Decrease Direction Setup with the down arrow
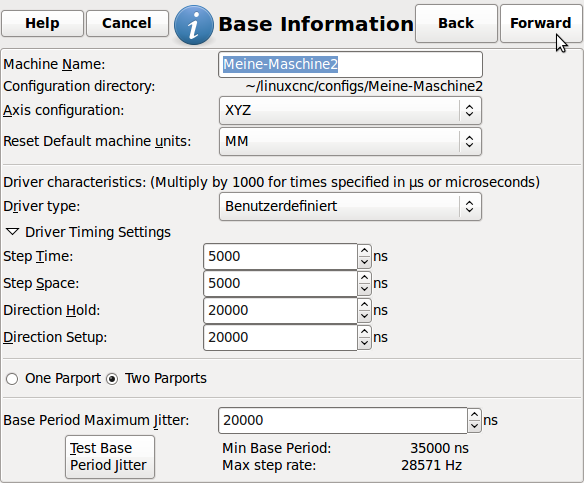The image size is (584, 483). pyautogui.click(x=364, y=343)
